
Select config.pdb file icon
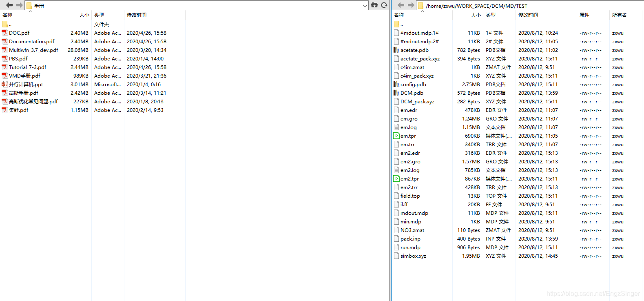pyautogui.click(x=396, y=84)
